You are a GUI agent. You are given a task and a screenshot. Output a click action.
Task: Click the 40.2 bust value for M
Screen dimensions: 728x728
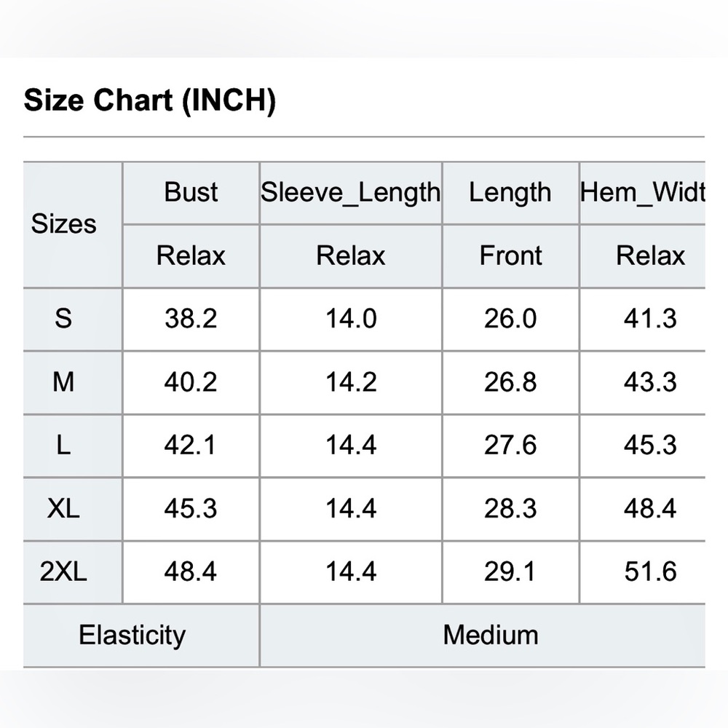tap(191, 382)
